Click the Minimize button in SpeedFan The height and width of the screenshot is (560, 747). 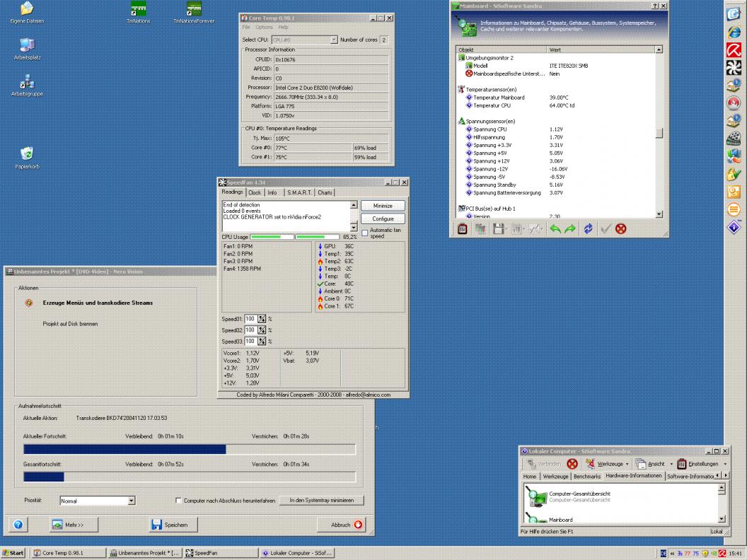[383, 206]
